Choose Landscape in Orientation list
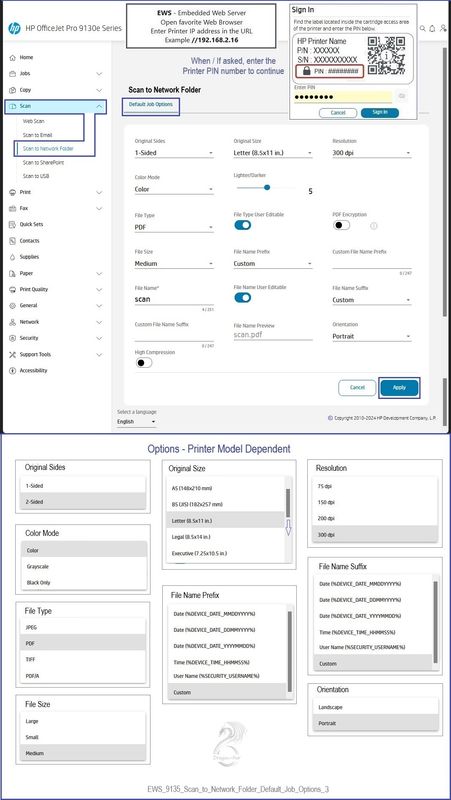 point(376,708)
